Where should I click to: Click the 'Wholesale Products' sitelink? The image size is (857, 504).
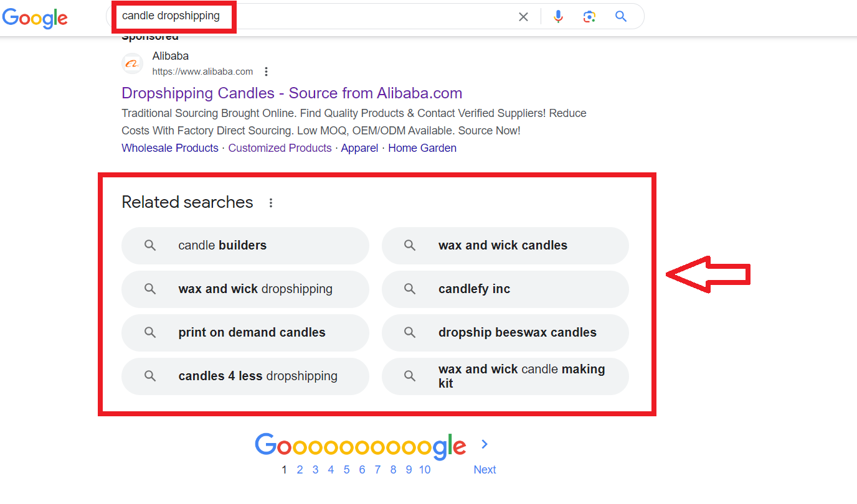pos(169,147)
